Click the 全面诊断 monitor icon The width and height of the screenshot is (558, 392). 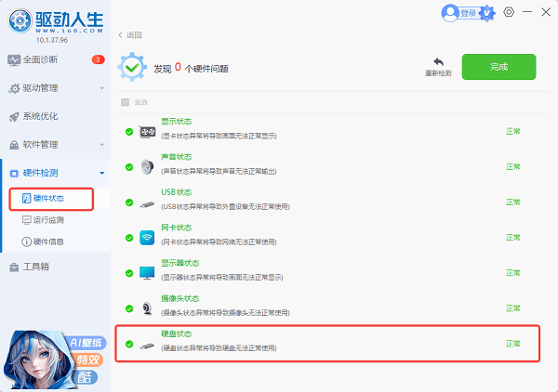[x=14, y=60]
